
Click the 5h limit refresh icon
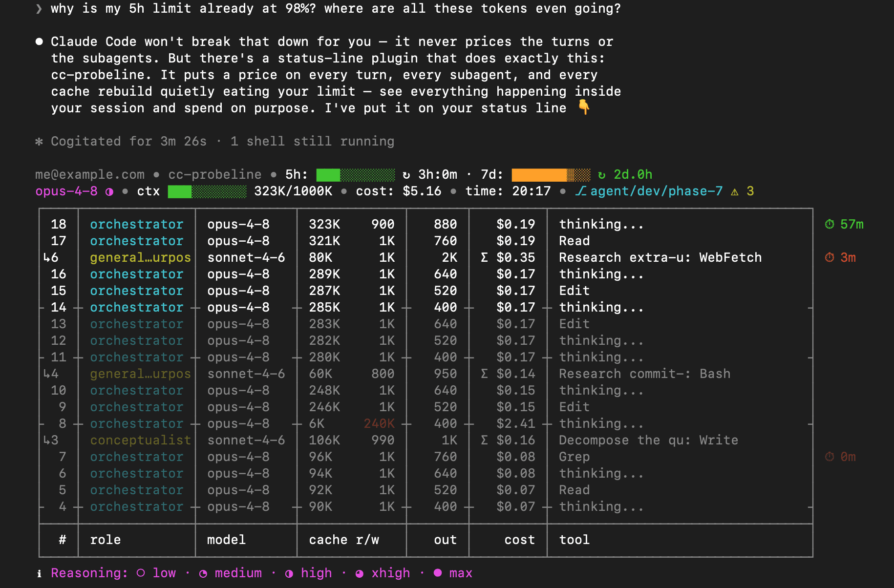(406, 175)
